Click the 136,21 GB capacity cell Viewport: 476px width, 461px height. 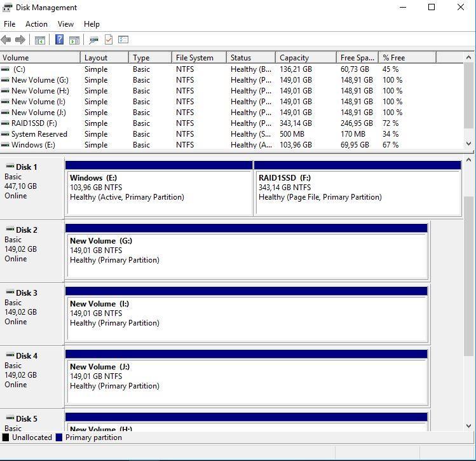tap(296, 69)
